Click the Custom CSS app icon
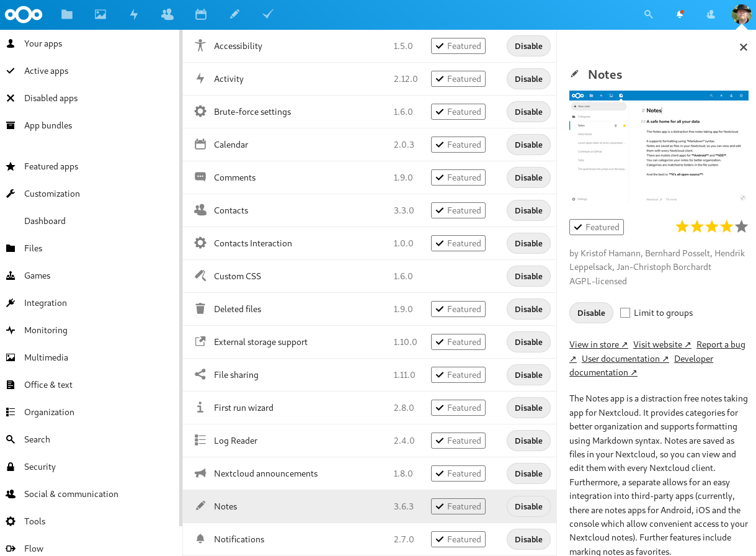756x556 pixels. point(200,276)
